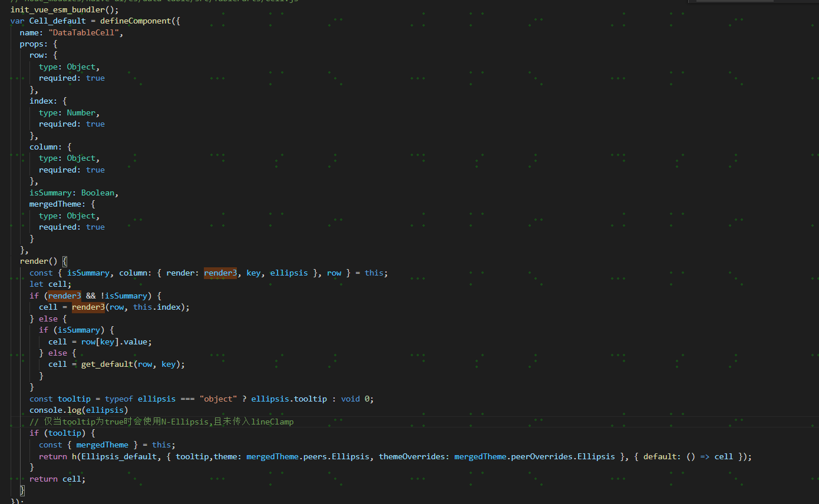
Task: Click ellipsis.tooltip in the ternary expression
Action: [289, 399]
